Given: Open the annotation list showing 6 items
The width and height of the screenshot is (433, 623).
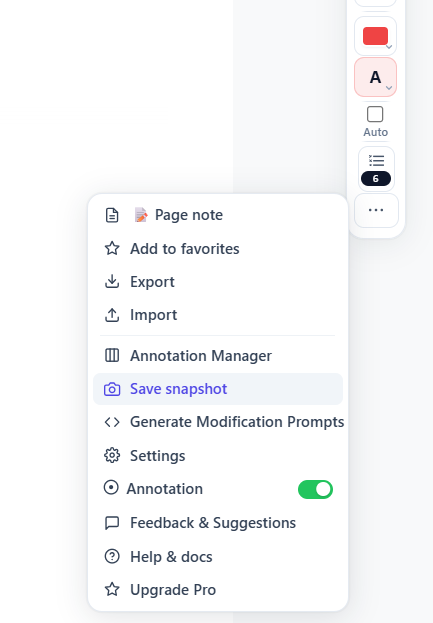Looking at the screenshot, I should pos(376,169).
